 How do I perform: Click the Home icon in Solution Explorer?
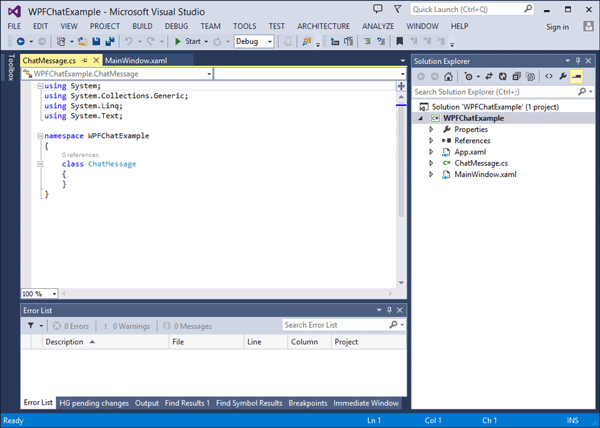(448, 76)
